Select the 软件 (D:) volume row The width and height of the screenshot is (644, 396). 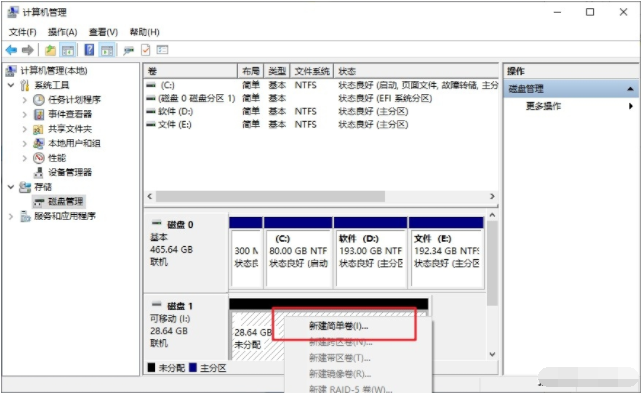click(x=322, y=111)
